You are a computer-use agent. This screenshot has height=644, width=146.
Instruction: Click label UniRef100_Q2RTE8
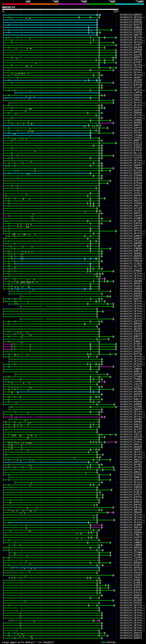pyautogui.click(x=131, y=321)
